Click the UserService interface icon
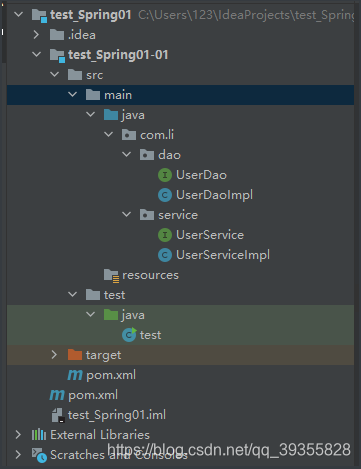The height and width of the screenshot is (469, 361). click(x=165, y=235)
